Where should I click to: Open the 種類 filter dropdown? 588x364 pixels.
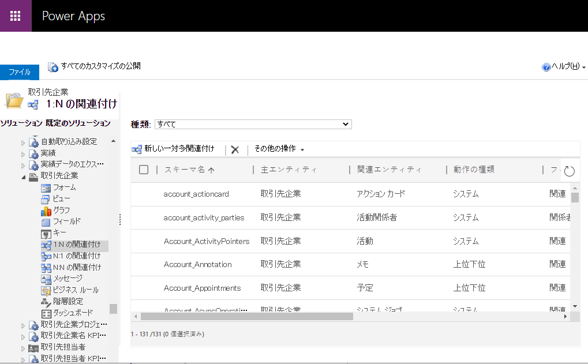[253, 124]
